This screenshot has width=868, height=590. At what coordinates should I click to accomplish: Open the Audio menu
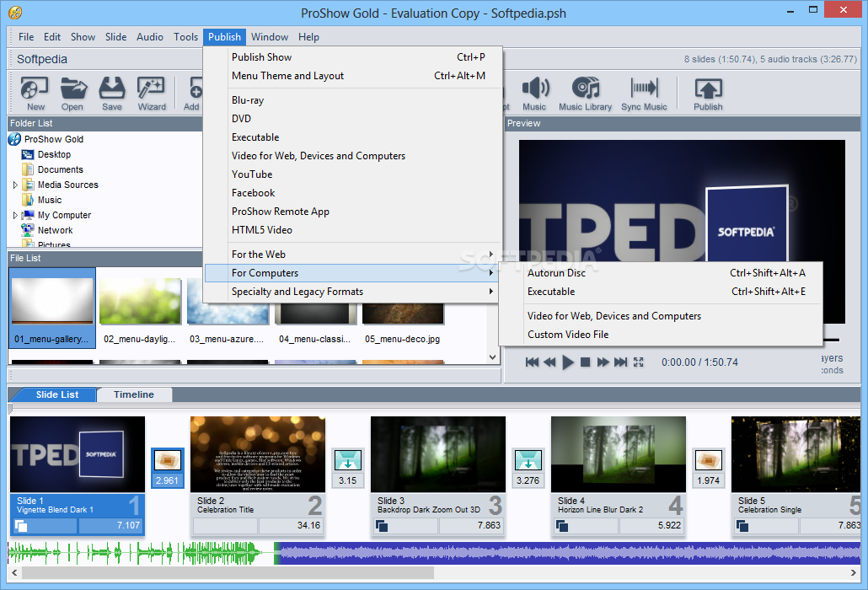(x=149, y=37)
